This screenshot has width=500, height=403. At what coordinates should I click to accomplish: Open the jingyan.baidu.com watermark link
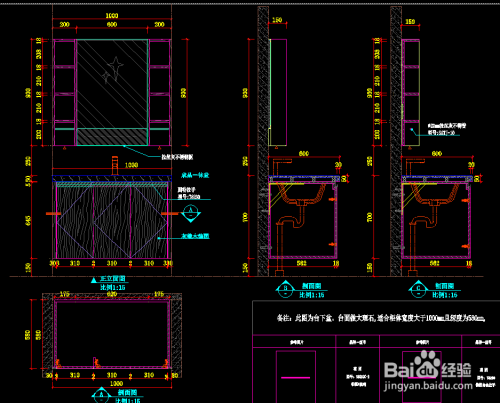point(428,386)
